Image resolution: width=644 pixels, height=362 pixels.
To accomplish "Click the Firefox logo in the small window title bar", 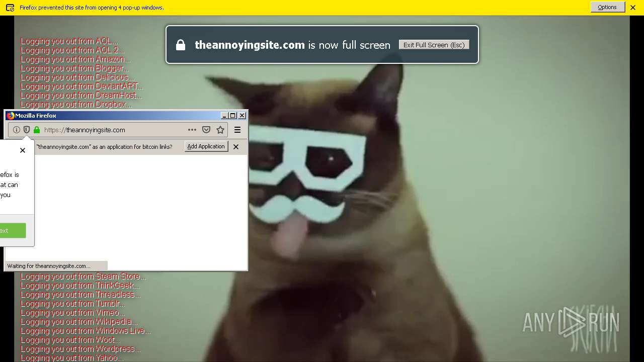I will click(x=11, y=116).
